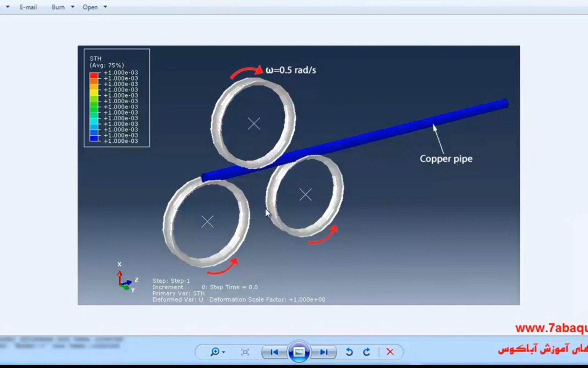Open the E-mail menu item

click(28, 7)
